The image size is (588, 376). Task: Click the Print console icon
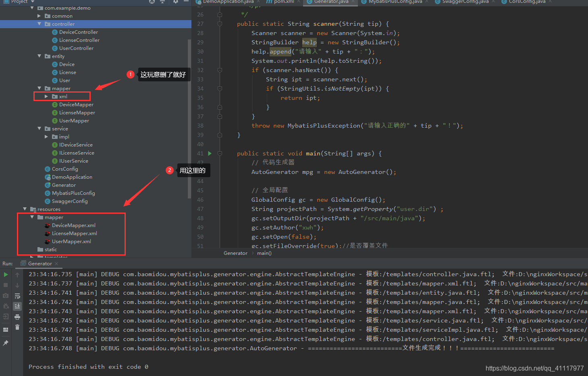17,317
